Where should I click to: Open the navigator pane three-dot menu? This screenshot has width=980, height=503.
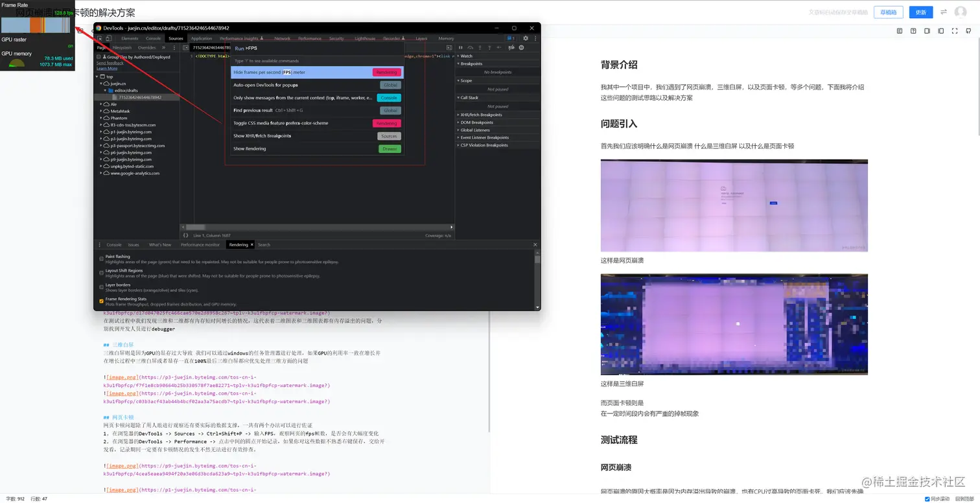[x=174, y=47]
